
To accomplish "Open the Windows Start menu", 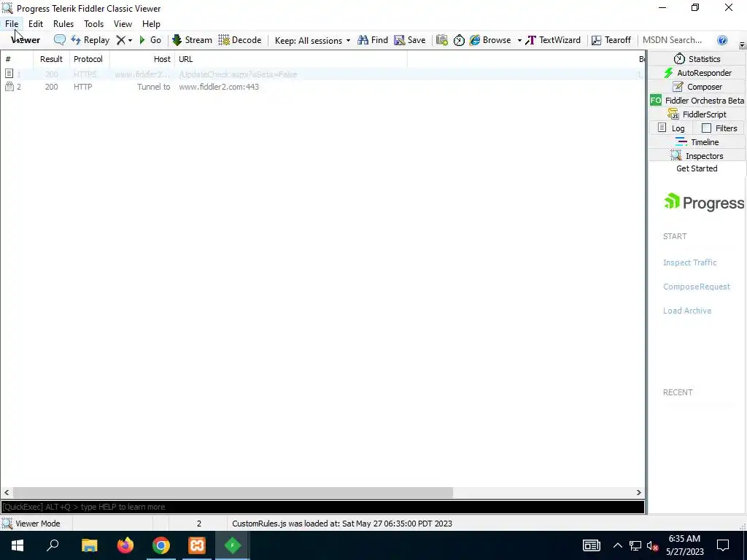I will point(18,545).
